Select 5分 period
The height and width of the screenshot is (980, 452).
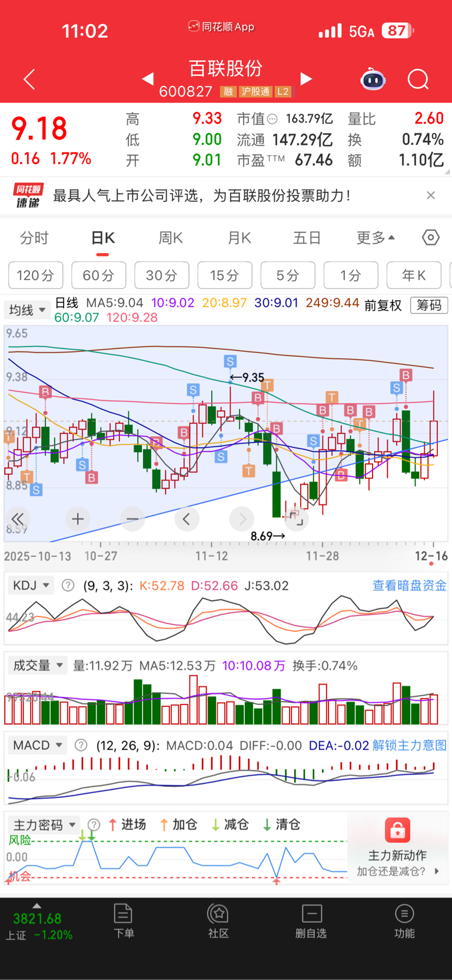[x=288, y=275]
